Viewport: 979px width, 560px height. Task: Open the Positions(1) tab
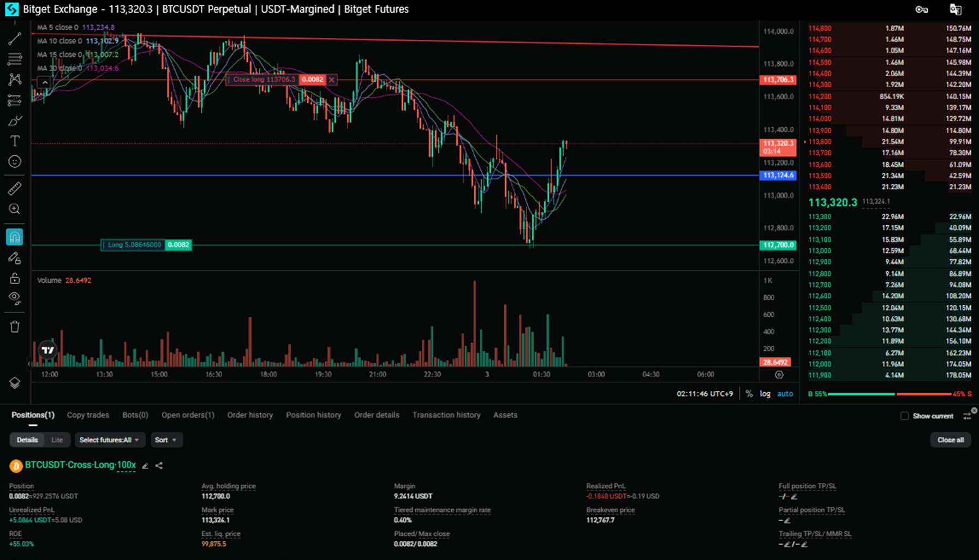tap(33, 415)
